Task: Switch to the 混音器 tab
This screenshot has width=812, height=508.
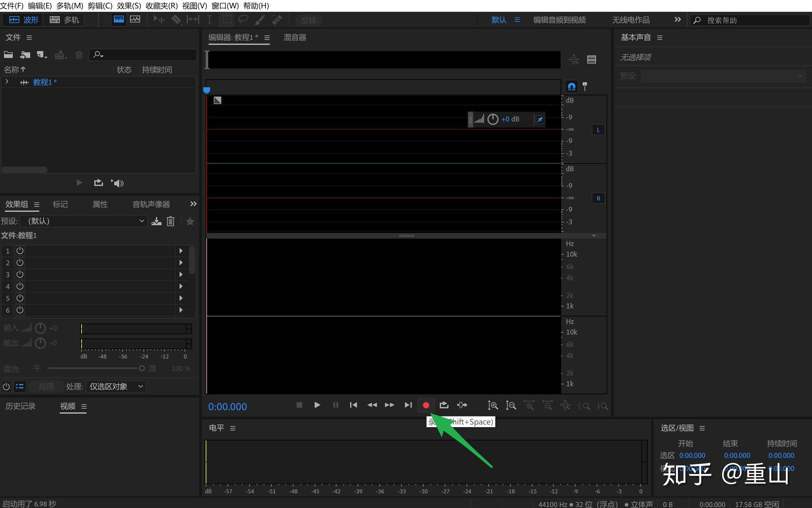Action: 295,37
